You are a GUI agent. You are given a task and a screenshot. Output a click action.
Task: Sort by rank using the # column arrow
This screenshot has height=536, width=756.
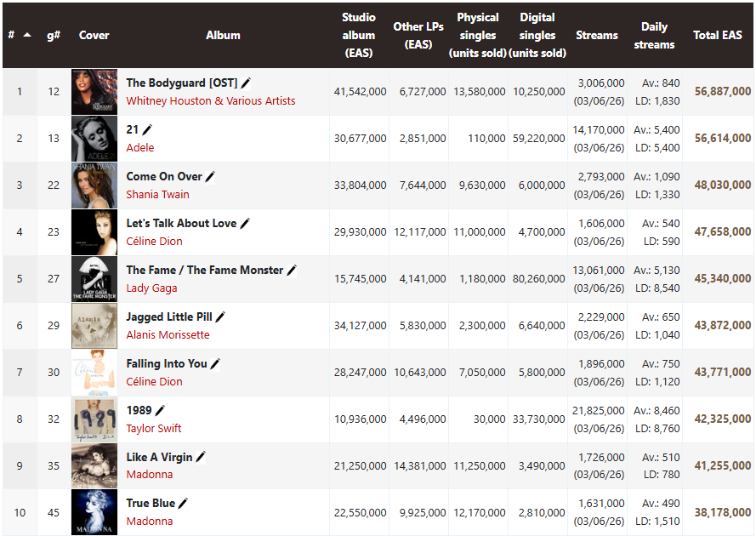coord(27,35)
